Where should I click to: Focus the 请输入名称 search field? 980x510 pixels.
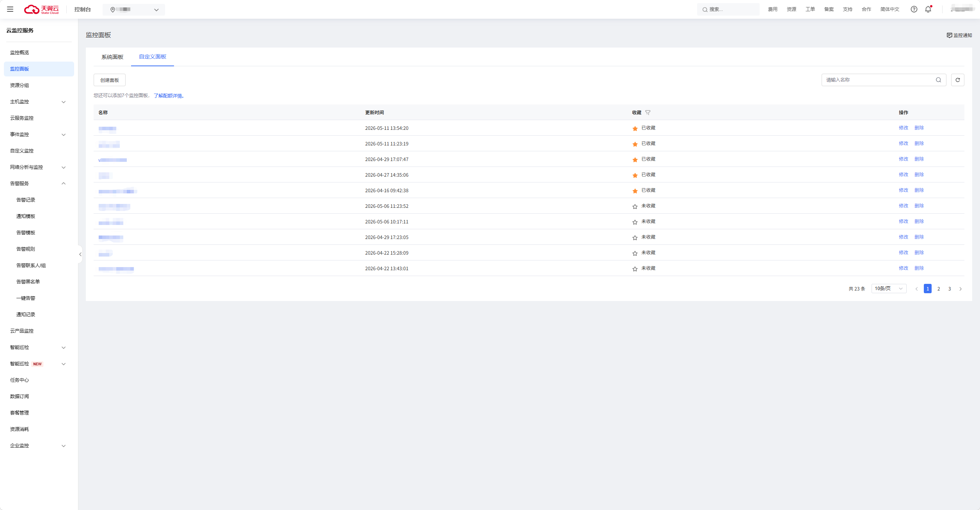click(884, 80)
